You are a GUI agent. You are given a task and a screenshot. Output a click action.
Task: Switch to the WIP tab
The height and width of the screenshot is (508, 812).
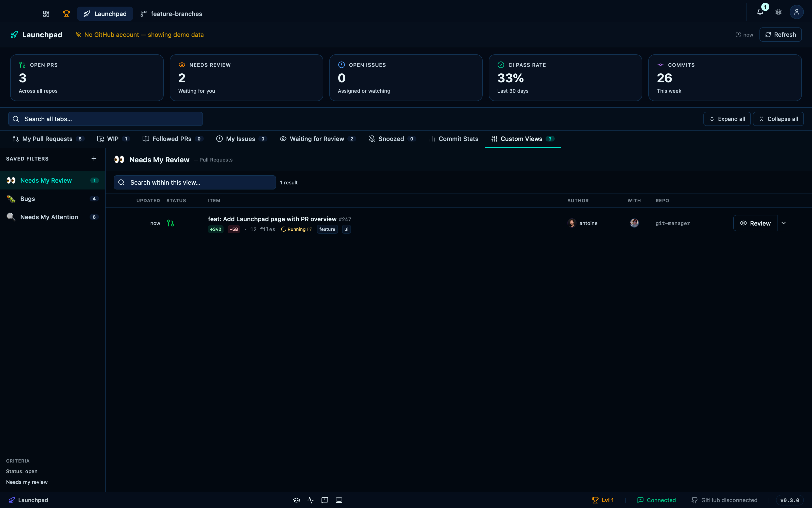pyautogui.click(x=113, y=139)
